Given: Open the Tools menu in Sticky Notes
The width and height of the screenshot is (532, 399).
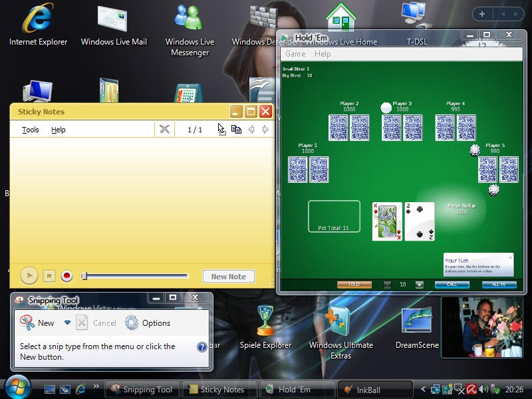Looking at the screenshot, I should click(x=31, y=130).
